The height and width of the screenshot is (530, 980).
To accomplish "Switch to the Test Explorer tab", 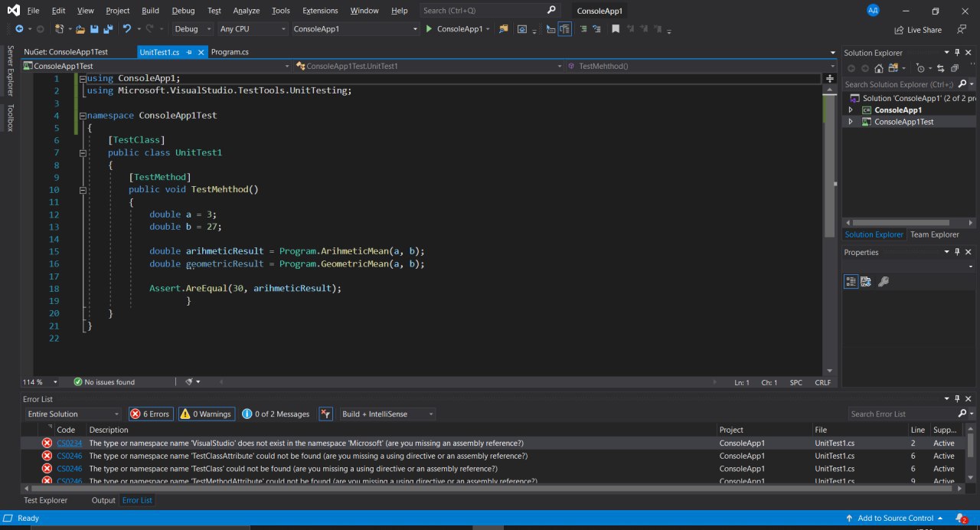I will [46, 500].
